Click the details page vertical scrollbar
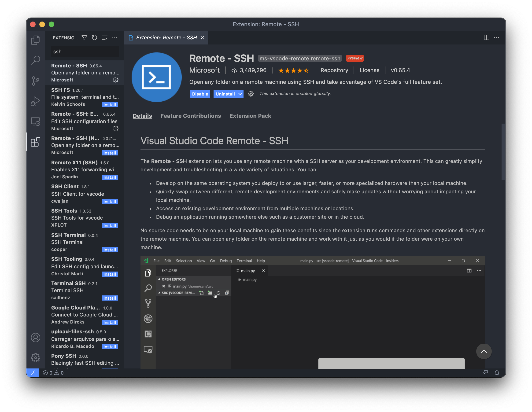The width and height of the screenshot is (532, 412). (503, 152)
